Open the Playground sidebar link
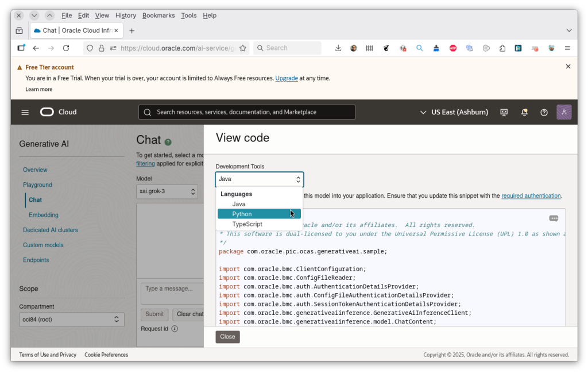The image size is (588, 373). [37, 185]
